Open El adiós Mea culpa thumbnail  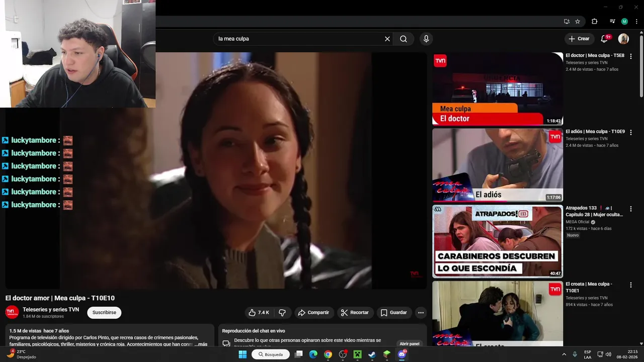click(x=498, y=165)
